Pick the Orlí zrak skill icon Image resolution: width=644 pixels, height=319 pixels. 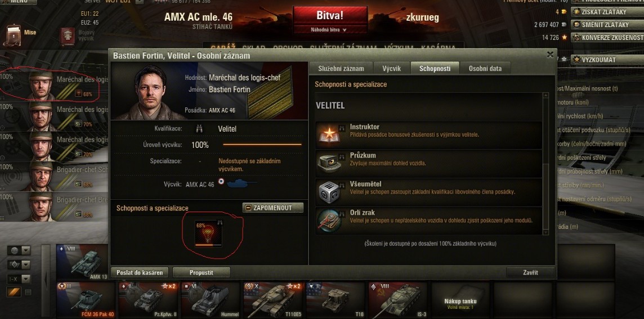329,221
